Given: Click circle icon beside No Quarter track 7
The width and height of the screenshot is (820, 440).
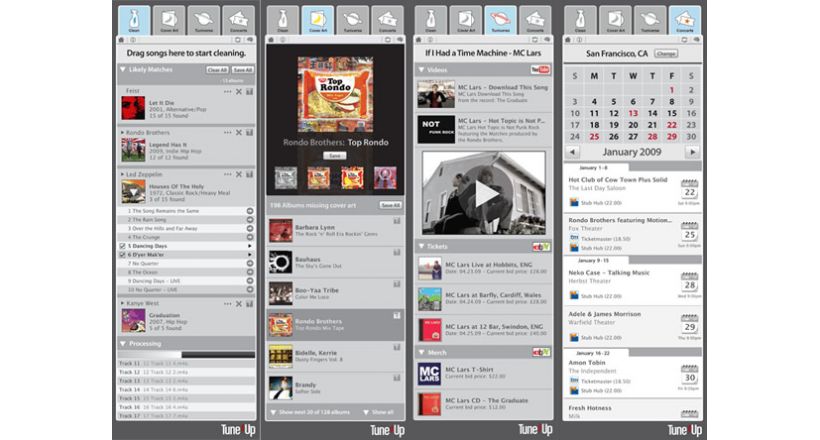Looking at the screenshot, I should [249, 264].
